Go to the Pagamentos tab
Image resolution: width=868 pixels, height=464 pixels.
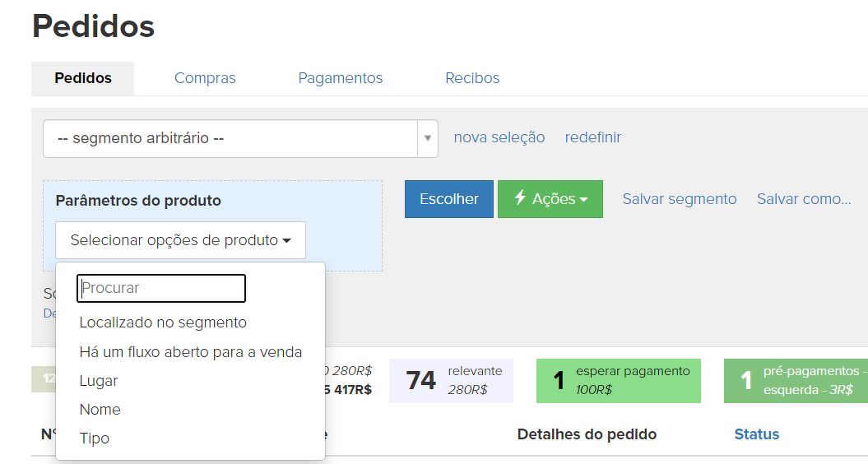coord(340,78)
